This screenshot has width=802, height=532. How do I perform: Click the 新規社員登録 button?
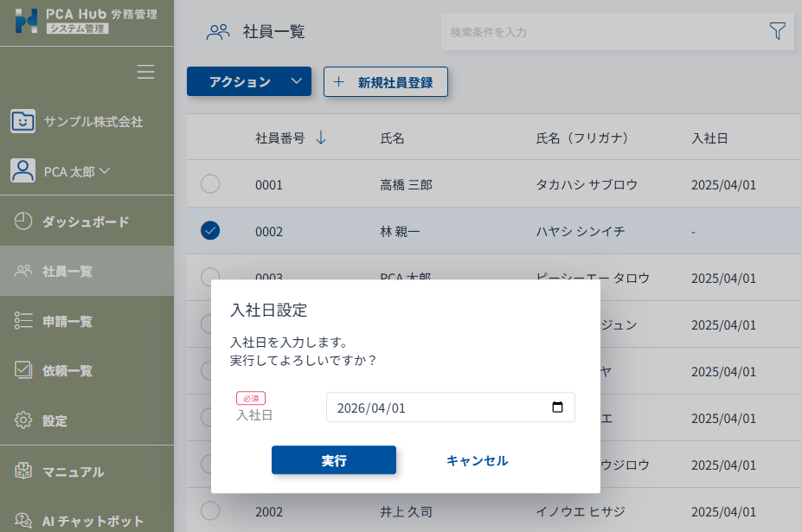(385, 82)
